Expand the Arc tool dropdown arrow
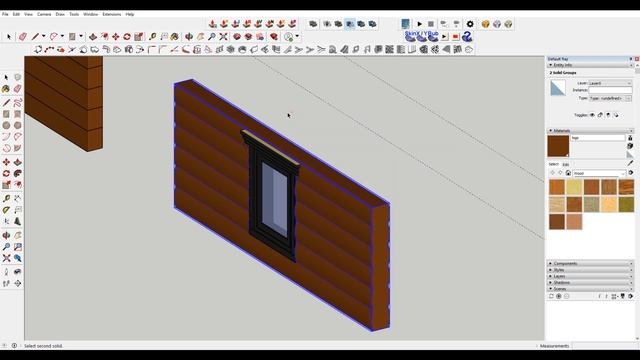 62,36
